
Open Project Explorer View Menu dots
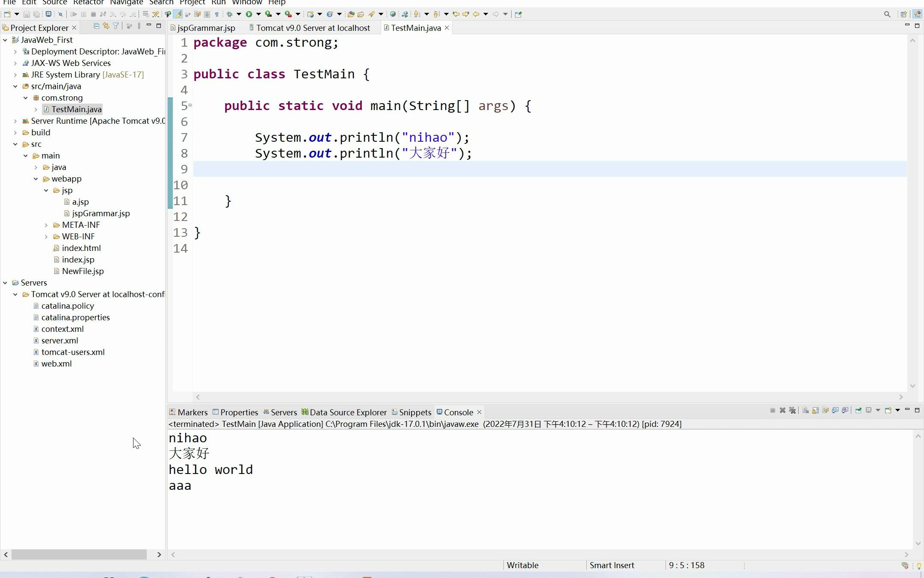tap(139, 26)
